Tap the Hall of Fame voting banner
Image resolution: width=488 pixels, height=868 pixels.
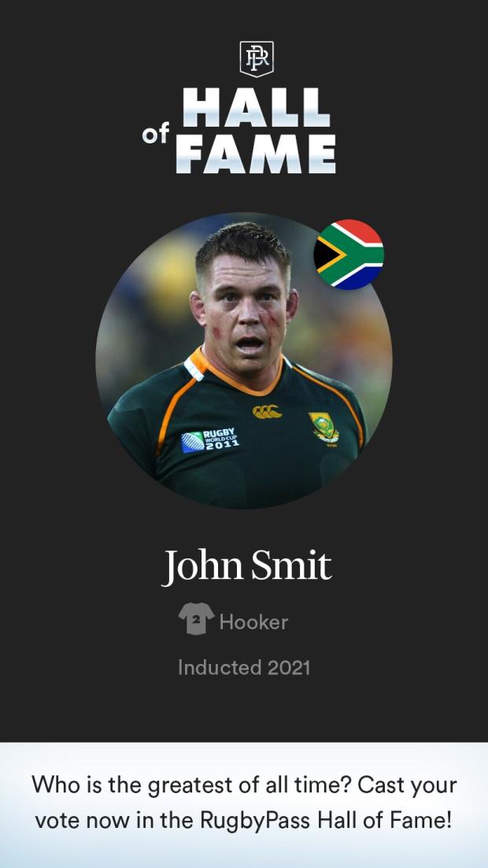[x=244, y=805]
